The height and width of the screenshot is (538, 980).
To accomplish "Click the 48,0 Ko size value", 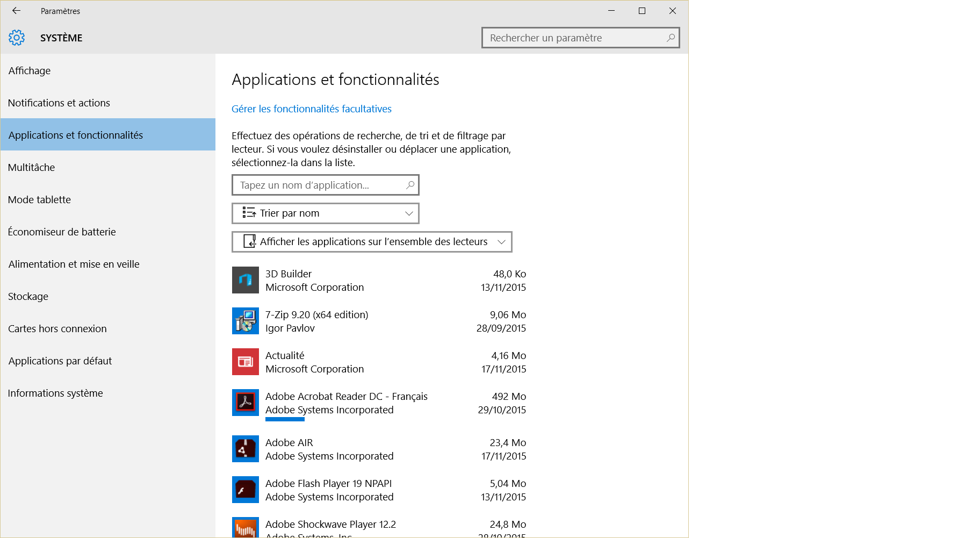I will tap(509, 274).
